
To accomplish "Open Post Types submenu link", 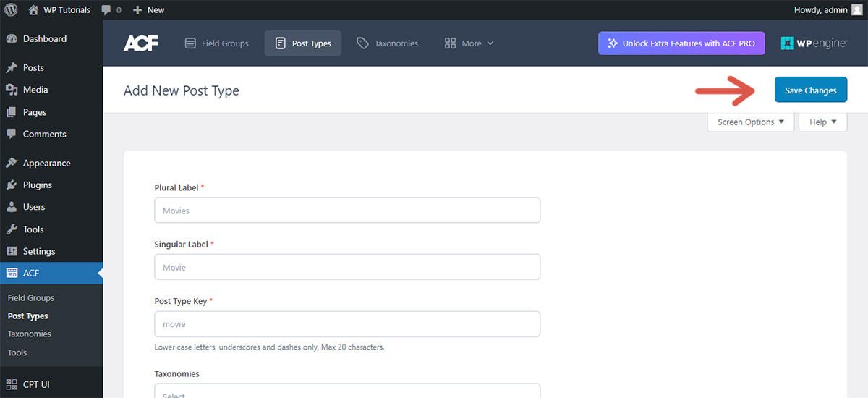I will [28, 316].
